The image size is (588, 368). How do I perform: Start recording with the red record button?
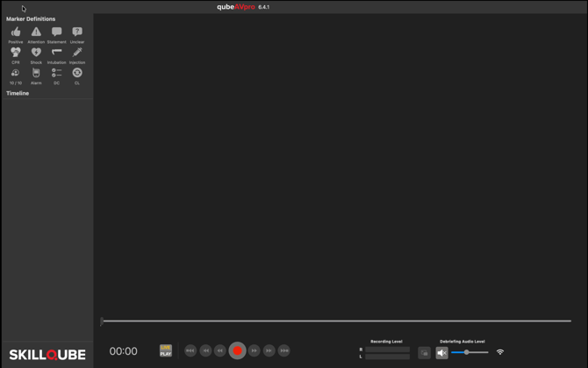click(237, 350)
